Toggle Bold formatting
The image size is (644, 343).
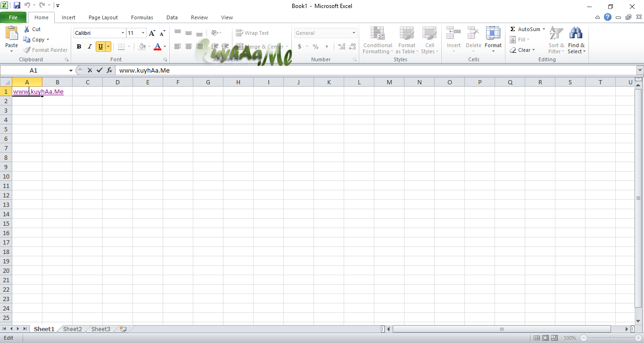click(79, 47)
